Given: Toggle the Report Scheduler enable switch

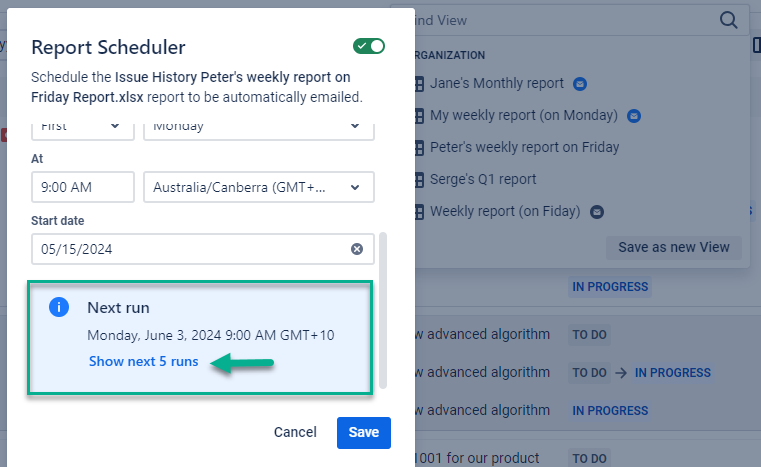Looking at the screenshot, I should tap(368, 46).
